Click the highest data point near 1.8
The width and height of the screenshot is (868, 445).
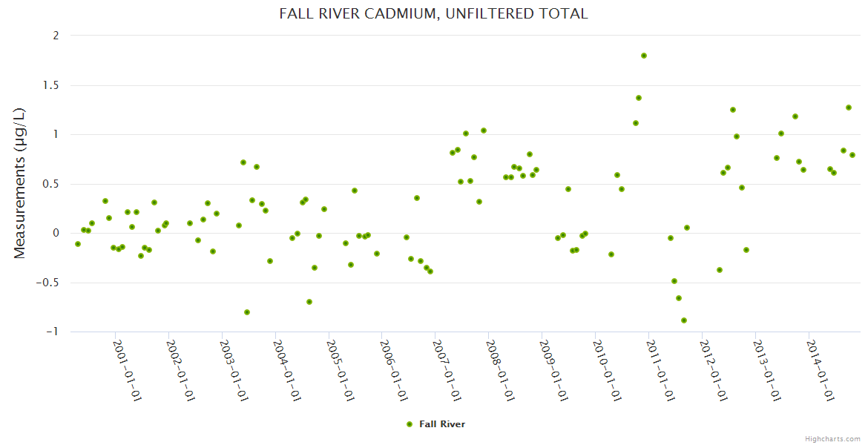click(x=644, y=56)
